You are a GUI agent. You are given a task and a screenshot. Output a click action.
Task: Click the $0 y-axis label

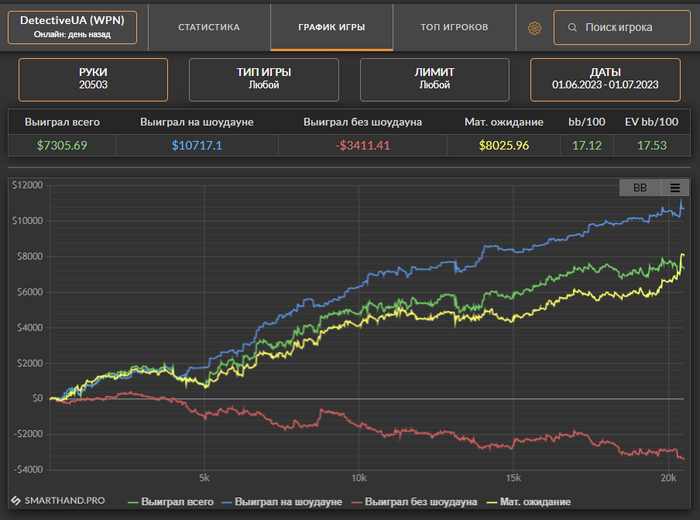[38, 398]
